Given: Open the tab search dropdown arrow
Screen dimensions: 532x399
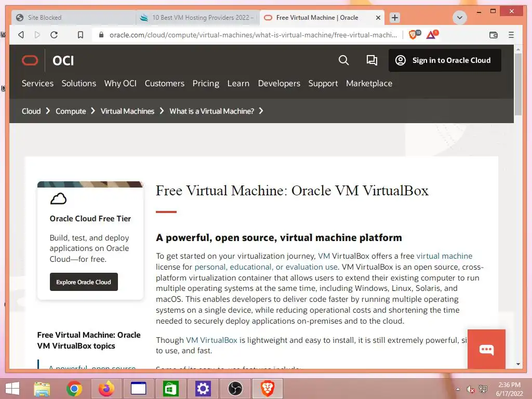Looking at the screenshot, I should point(460,18).
